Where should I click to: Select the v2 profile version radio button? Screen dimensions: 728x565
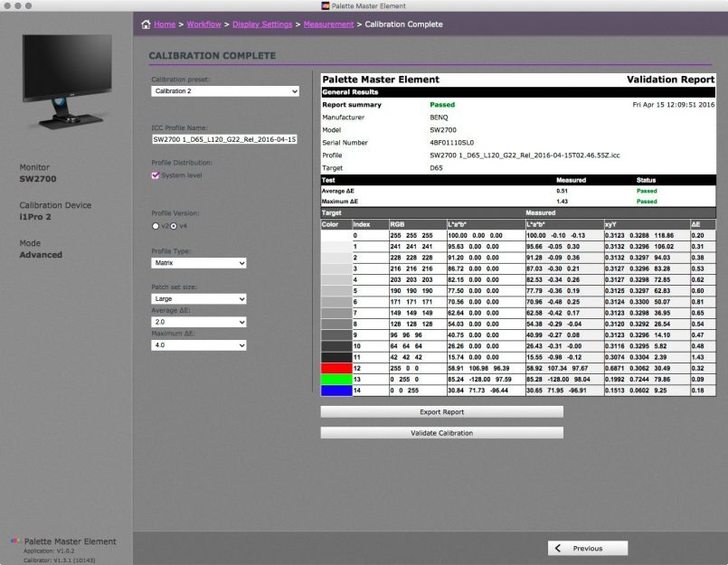pyautogui.click(x=155, y=226)
